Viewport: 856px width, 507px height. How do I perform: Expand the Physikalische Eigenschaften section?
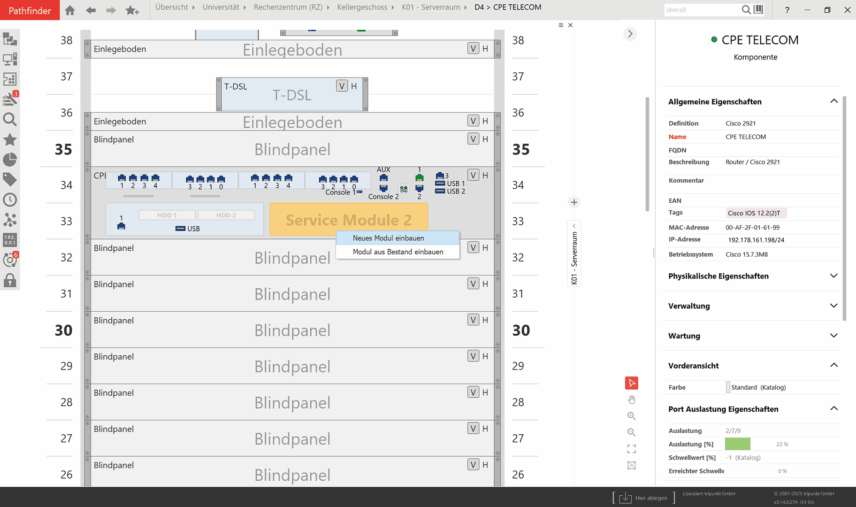(x=833, y=276)
